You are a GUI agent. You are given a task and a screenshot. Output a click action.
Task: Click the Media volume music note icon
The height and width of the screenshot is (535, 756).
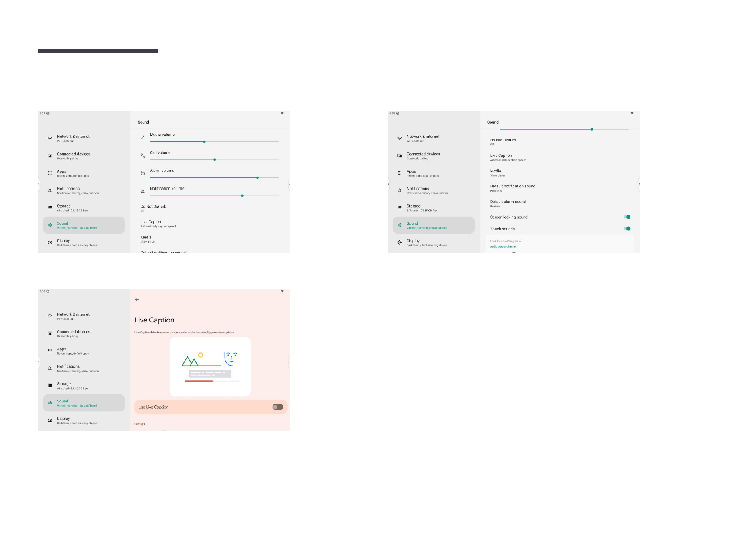point(143,137)
